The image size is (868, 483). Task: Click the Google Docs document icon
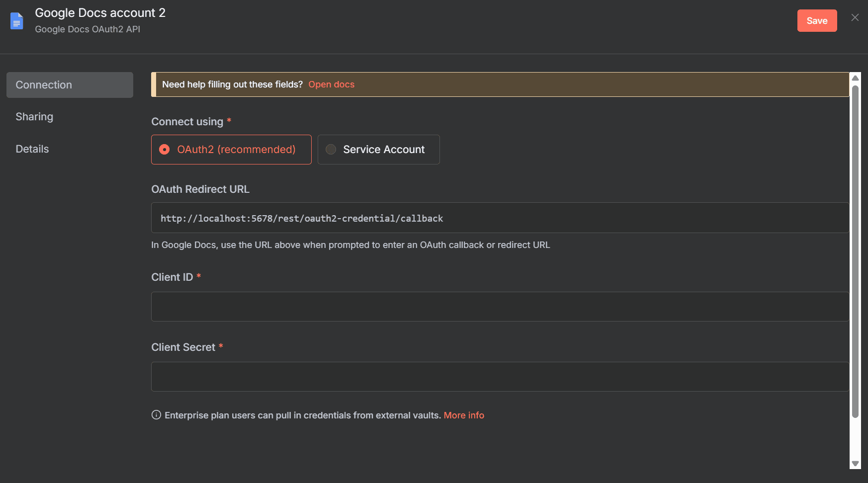click(17, 21)
